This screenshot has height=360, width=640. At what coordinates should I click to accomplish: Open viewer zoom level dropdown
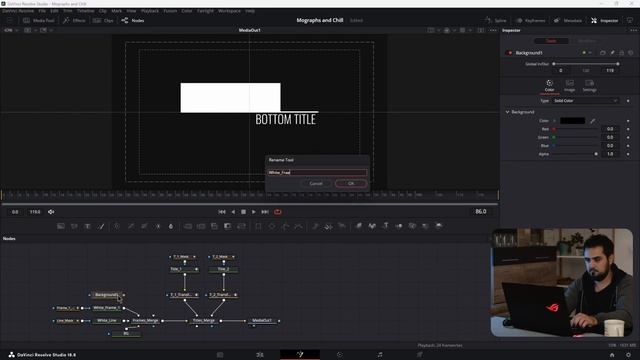pos(11,30)
